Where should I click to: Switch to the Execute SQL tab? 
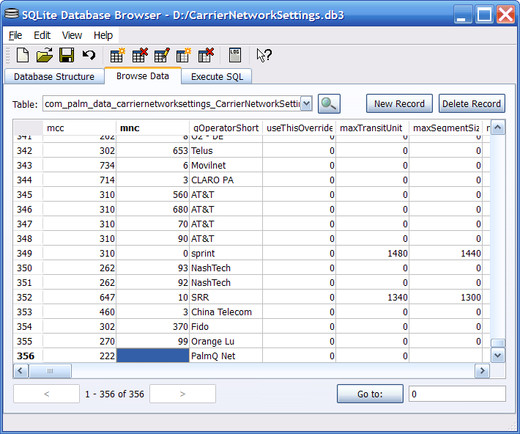217,77
